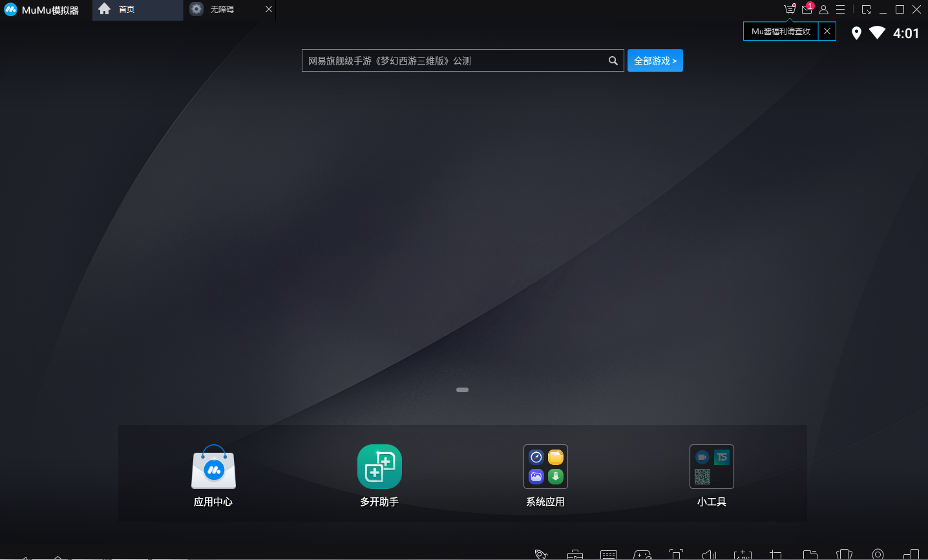Click the shrink-window mode icon
Screen dimensions: 928x560
(867, 10)
